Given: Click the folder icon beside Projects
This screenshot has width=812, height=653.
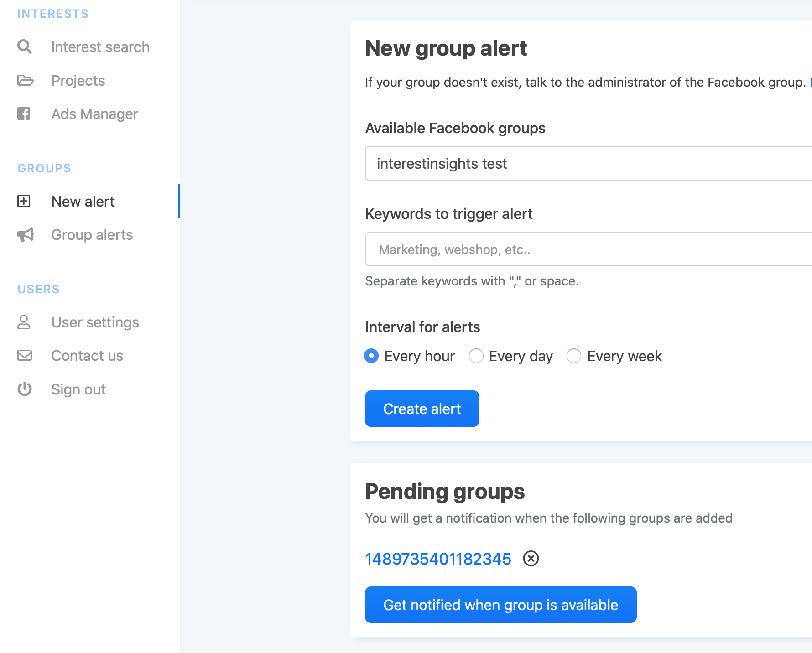Looking at the screenshot, I should 25,81.
